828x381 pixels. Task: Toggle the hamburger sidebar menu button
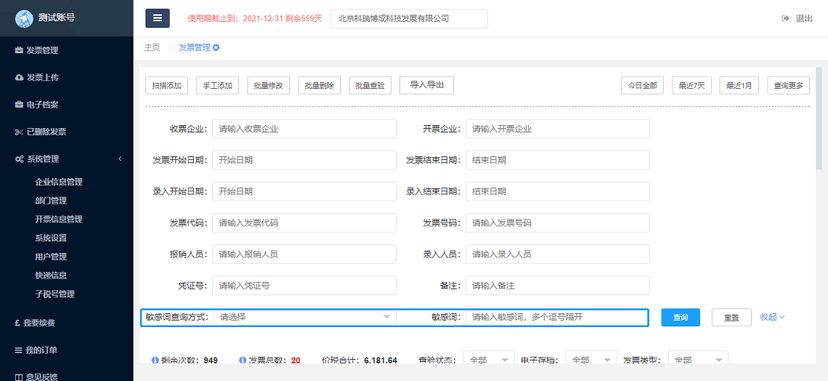[157, 18]
